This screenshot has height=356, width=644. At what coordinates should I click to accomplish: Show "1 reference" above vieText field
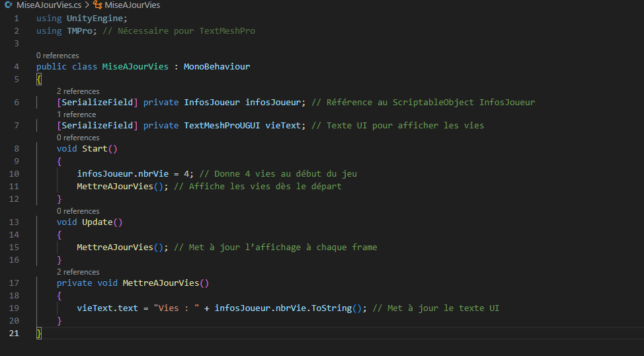[77, 114]
